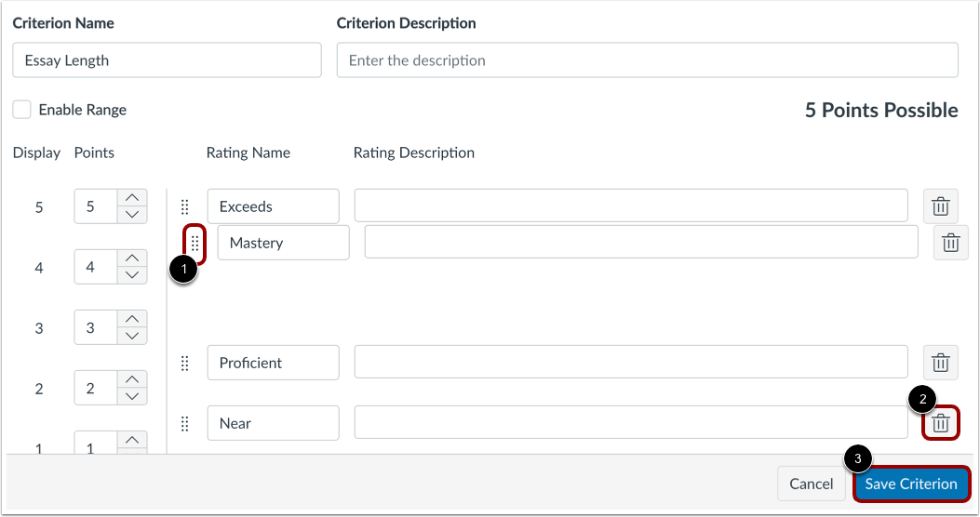The image size is (980, 517).
Task: Click the drag handle beside Exceeds rating
Action: click(184, 206)
